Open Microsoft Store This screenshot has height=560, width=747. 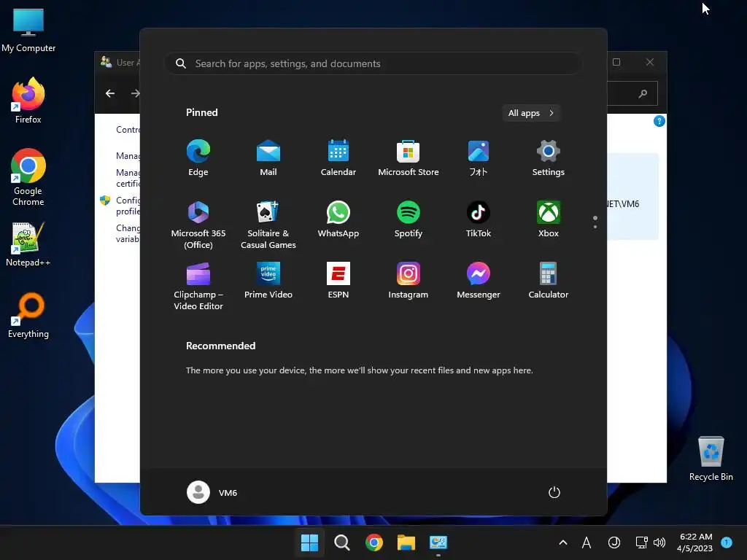tap(409, 158)
